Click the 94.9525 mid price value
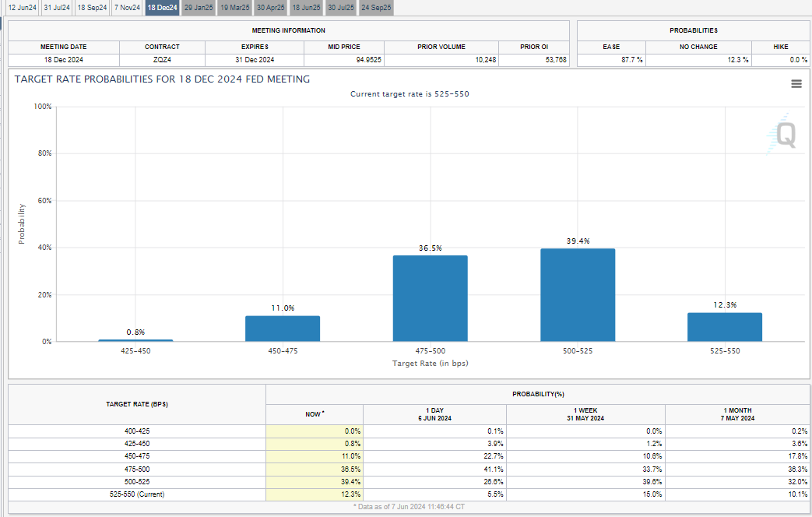 [x=369, y=60]
